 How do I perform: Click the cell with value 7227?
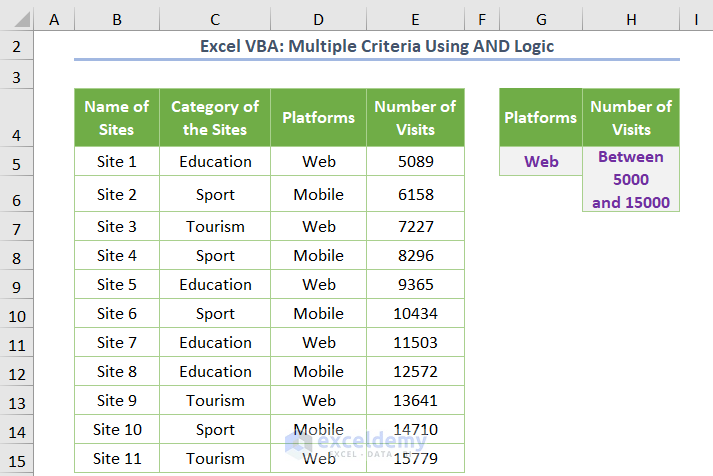(415, 226)
